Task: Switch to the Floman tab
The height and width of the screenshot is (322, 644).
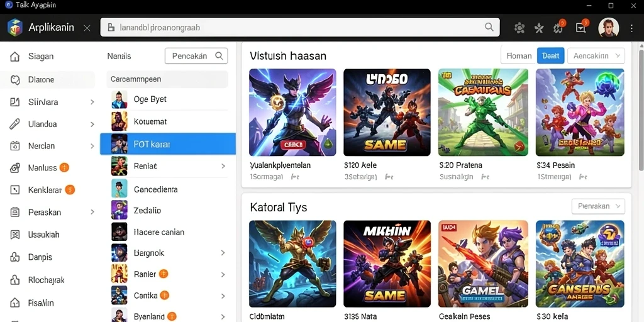Action: [519, 56]
